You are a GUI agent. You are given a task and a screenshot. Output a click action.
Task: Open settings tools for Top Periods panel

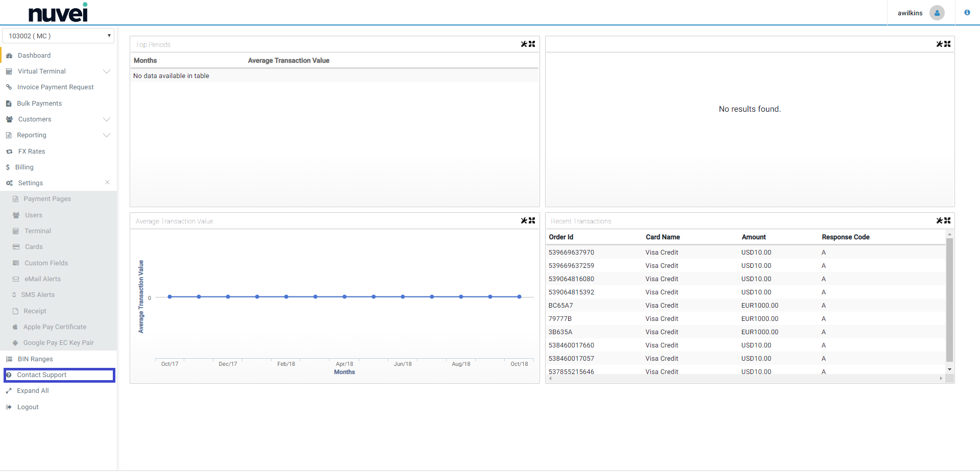click(524, 44)
